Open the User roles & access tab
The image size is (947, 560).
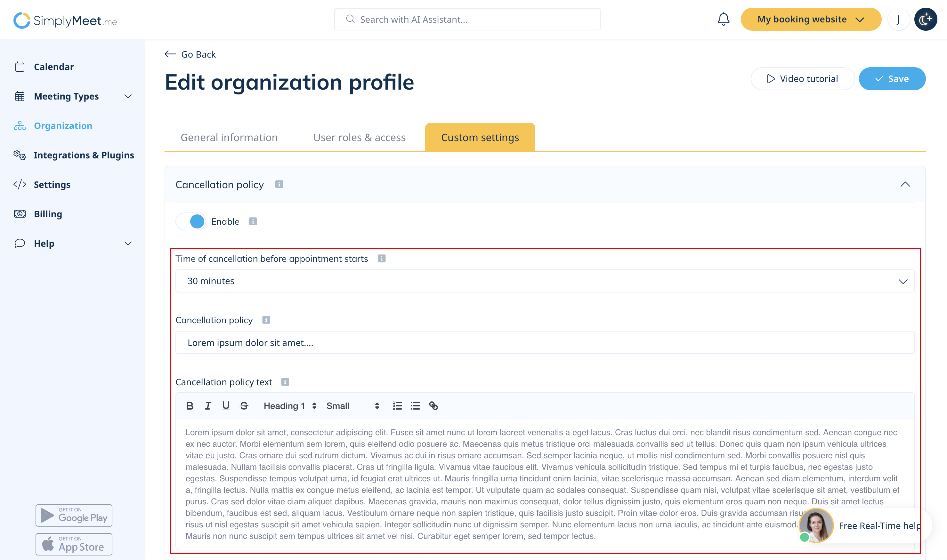(x=359, y=137)
